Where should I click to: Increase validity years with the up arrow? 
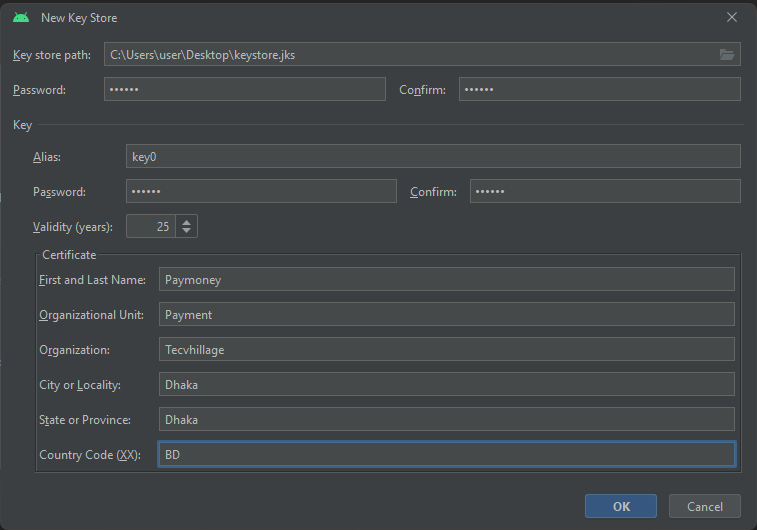pyautogui.click(x=187, y=221)
